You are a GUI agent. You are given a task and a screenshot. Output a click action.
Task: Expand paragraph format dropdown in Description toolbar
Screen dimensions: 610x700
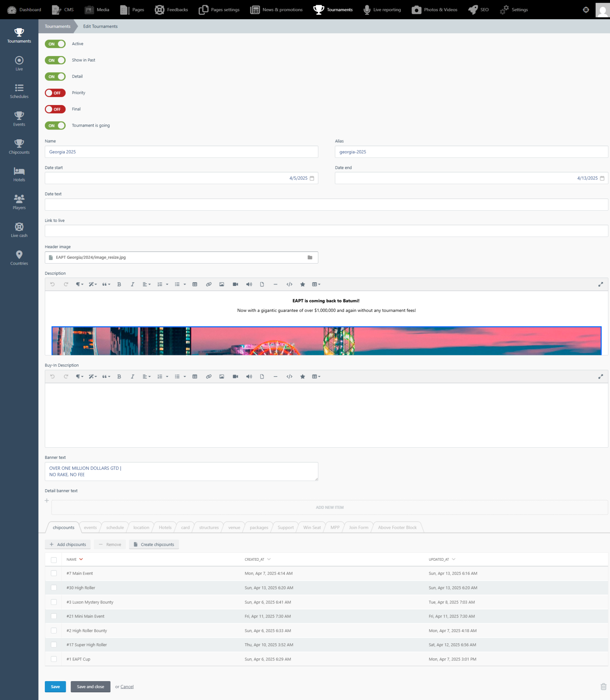(x=80, y=285)
